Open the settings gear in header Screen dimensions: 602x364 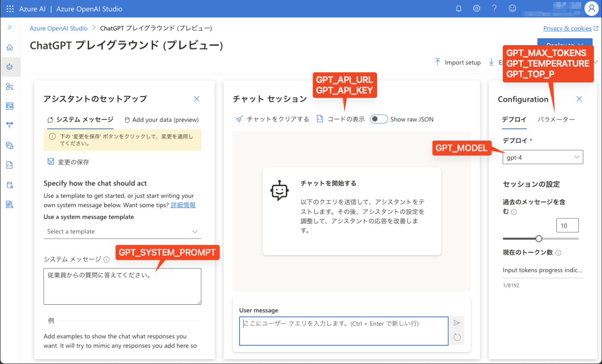[x=476, y=9]
